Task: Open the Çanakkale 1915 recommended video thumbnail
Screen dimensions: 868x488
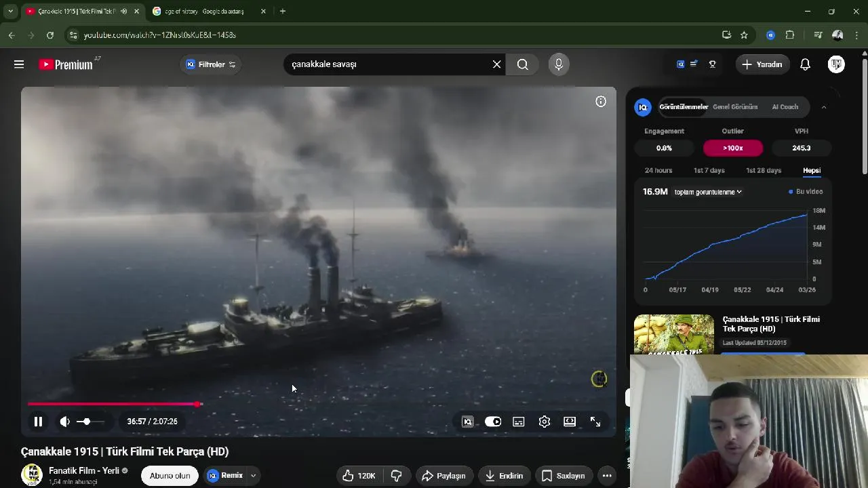Action: (674, 335)
